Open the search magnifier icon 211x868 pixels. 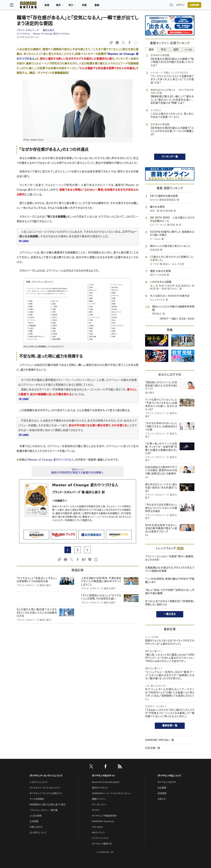(171, 5)
